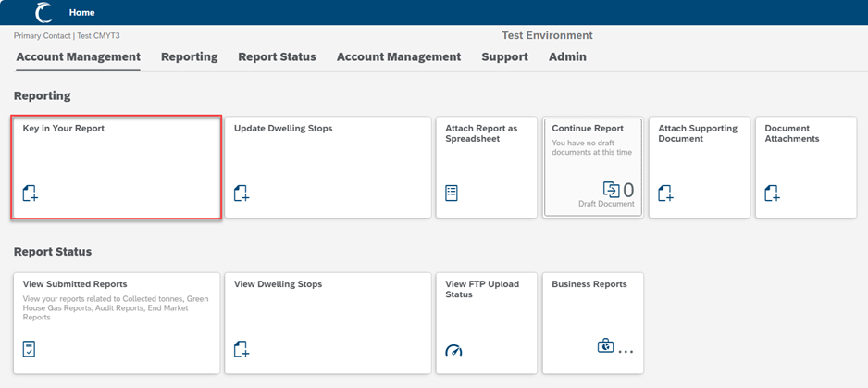Click the Update Dwelling Stops document icon

(x=242, y=194)
